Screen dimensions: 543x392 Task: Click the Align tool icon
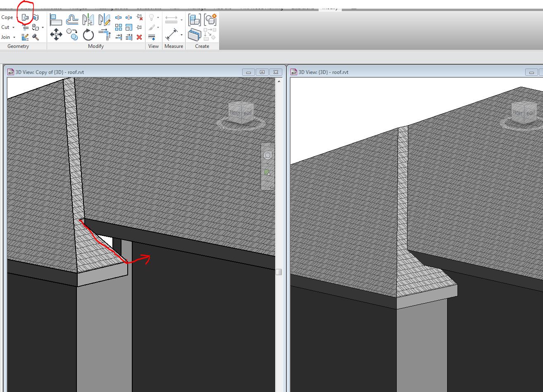[x=56, y=19]
